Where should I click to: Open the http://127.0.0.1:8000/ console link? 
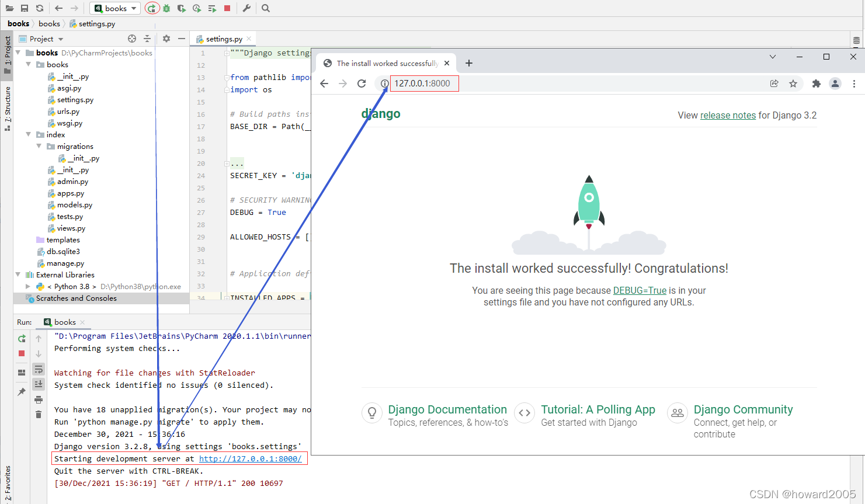250,459
